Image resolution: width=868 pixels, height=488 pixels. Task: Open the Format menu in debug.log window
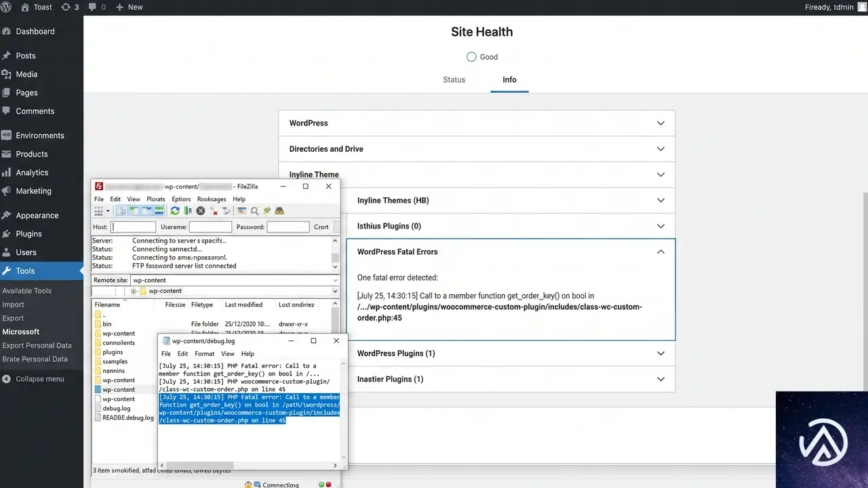(x=205, y=354)
